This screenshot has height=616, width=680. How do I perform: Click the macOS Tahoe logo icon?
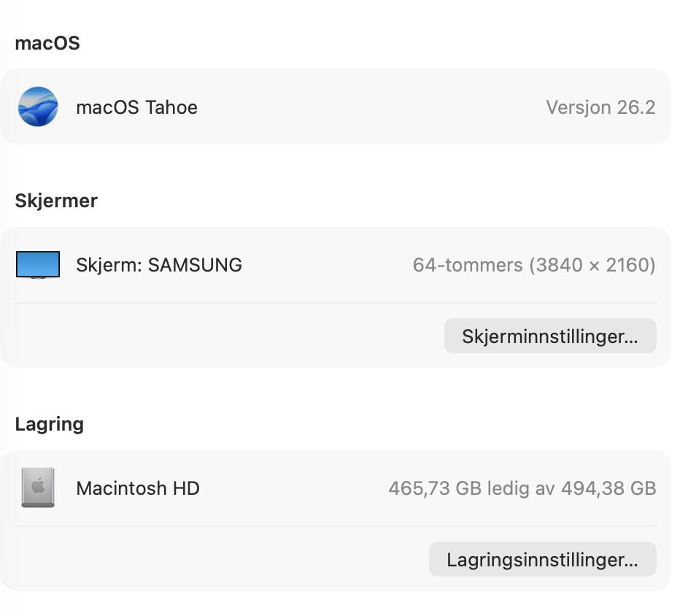38,107
